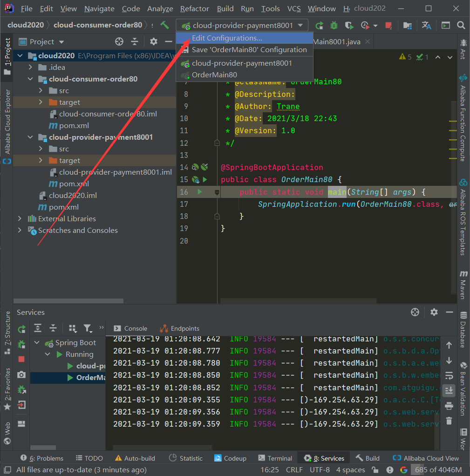The height and width of the screenshot is (476, 470).
Task: Expand all services in Services toolbar
Action: [x=38, y=328]
